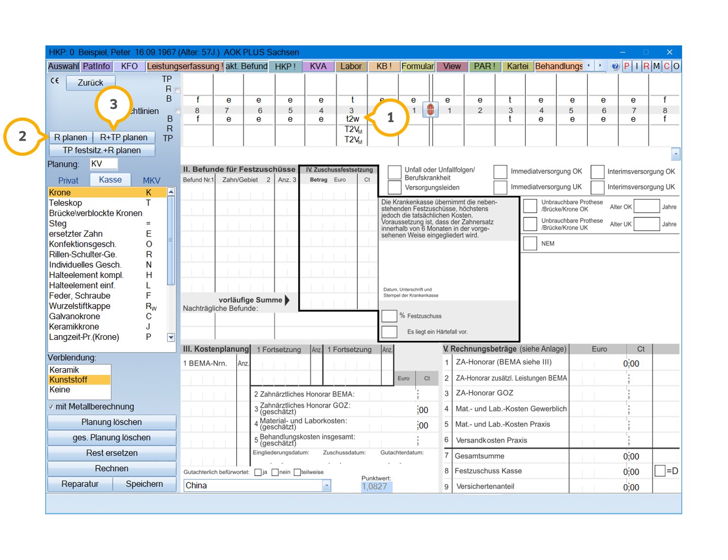The width and height of the screenshot is (728, 560).
Task: Select 'Teleskop' in the prosthesis list
Action: click(x=108, y=203)
